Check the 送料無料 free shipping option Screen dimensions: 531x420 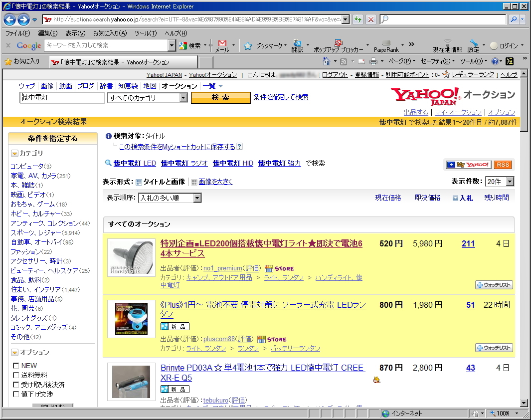click(x=16, y=375)
